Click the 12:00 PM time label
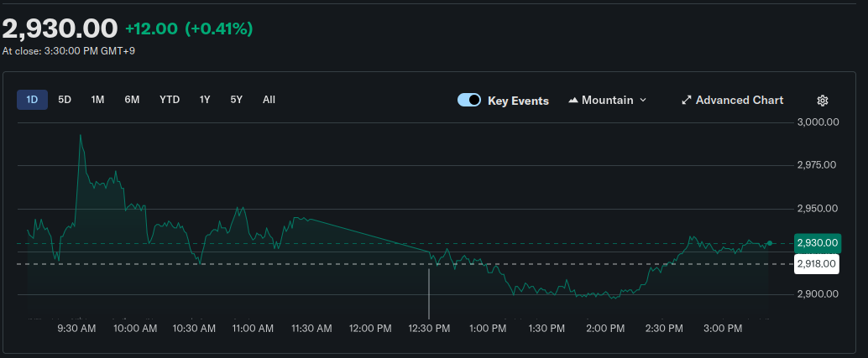 pos(370,329)
